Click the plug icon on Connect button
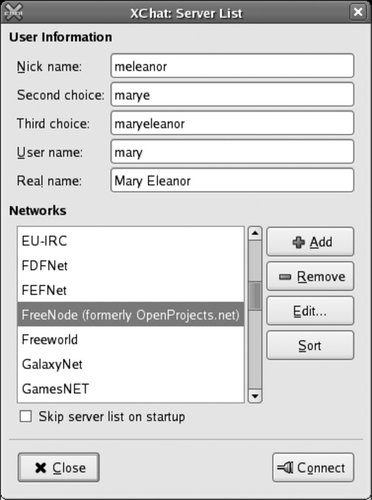 pyautogui.click(x=285, y=468)
